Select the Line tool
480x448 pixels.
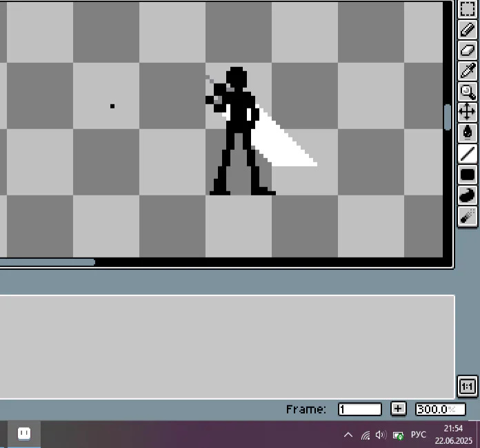468,153
